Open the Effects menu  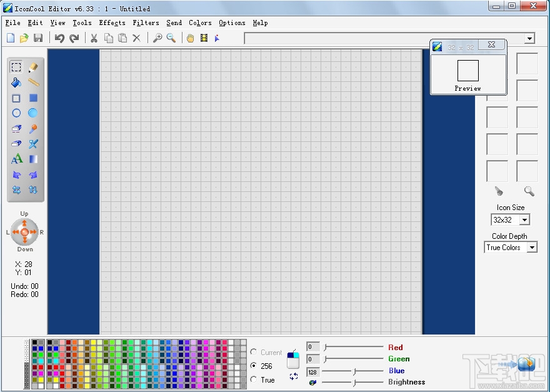pos(112,23)
